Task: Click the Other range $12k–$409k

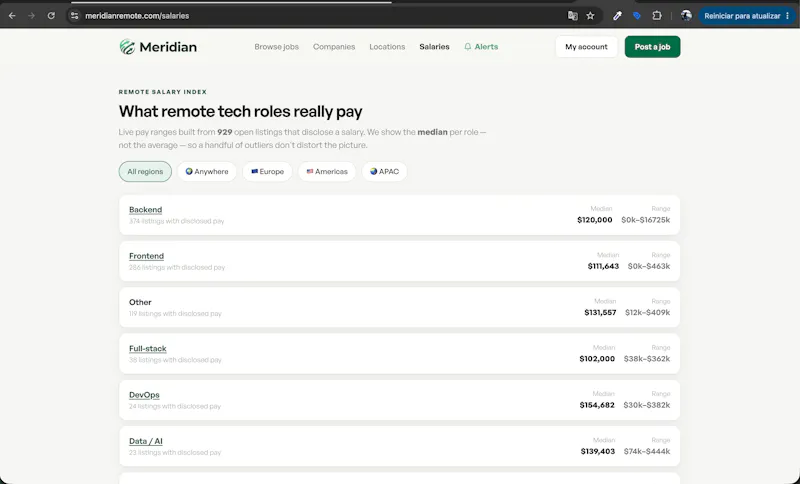Action: pyautogui.click(x=647, y=313)
